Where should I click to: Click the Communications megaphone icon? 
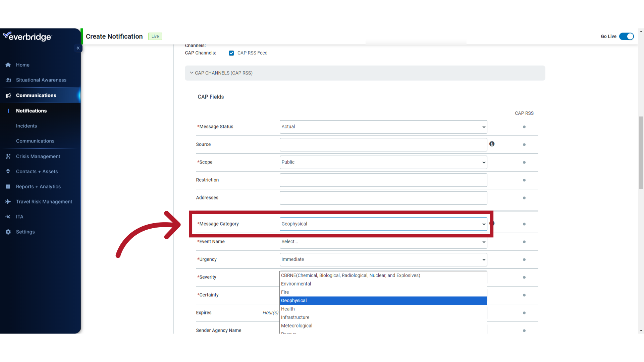pos(8,96)
